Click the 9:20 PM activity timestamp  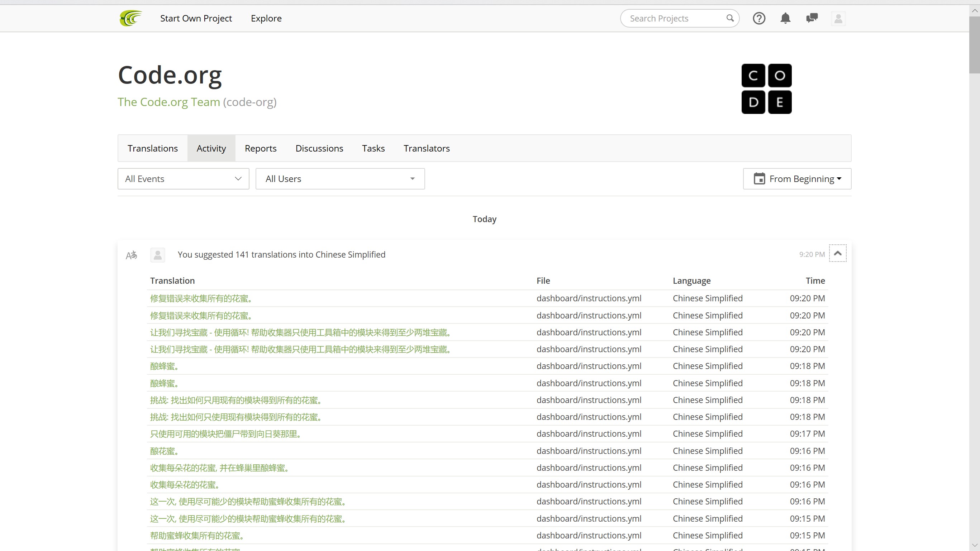coord(812,254)
